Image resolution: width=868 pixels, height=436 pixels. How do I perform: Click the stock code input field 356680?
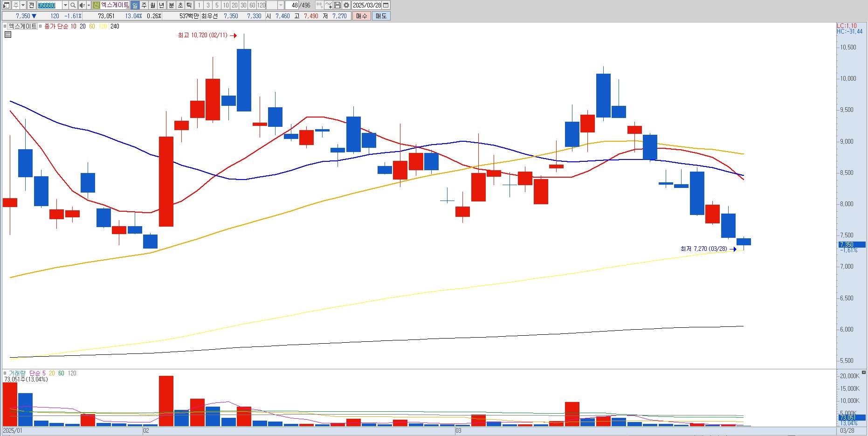(x=49, y=5)
